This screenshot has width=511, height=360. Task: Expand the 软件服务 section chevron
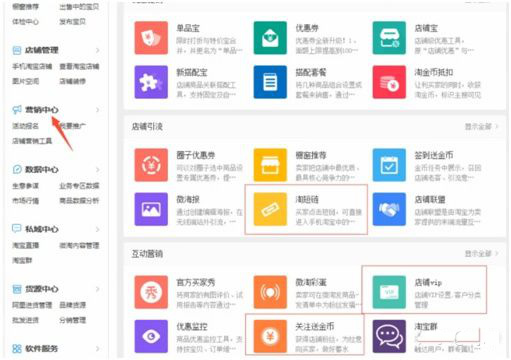98,349
